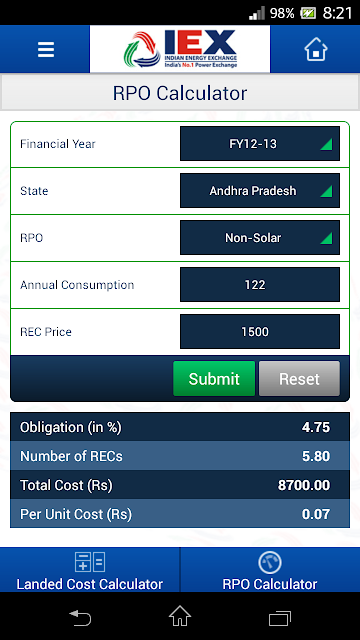Image resolution: width=360 pixels, height=640 pixels.
Task: Select the RPO Calculator bottom tab
Action: pos(270,570)
